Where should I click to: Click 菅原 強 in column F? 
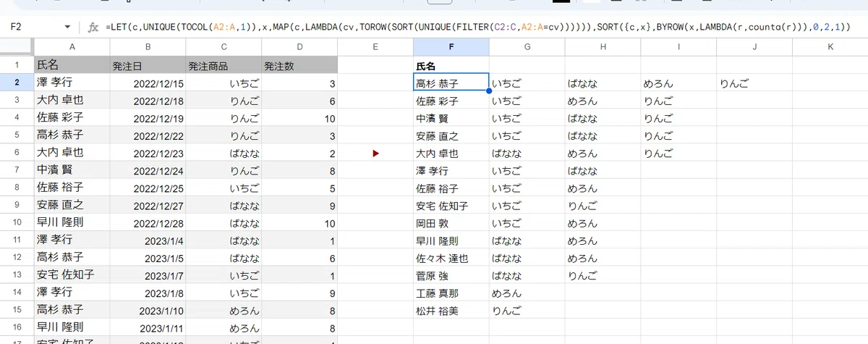tap(451, 275)
